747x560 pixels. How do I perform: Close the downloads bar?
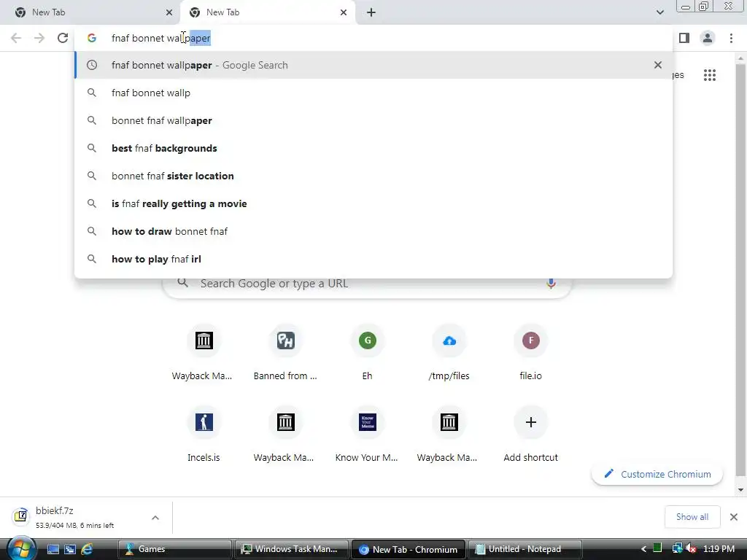coord(734,517)
